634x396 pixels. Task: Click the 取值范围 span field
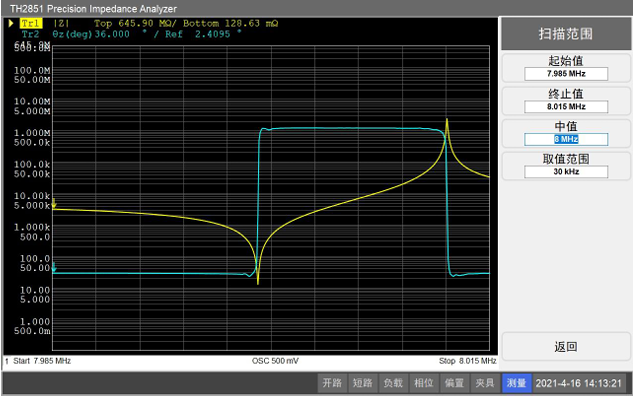pos(566,172)
